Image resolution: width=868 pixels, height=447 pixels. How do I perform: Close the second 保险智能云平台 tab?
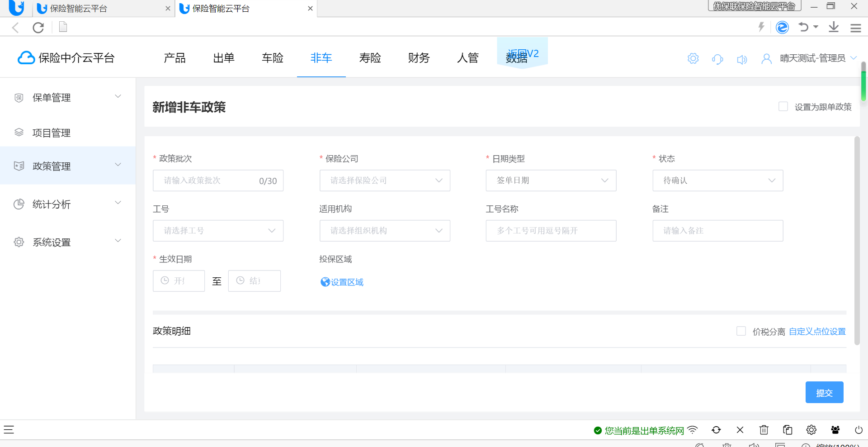coord(310,9)
